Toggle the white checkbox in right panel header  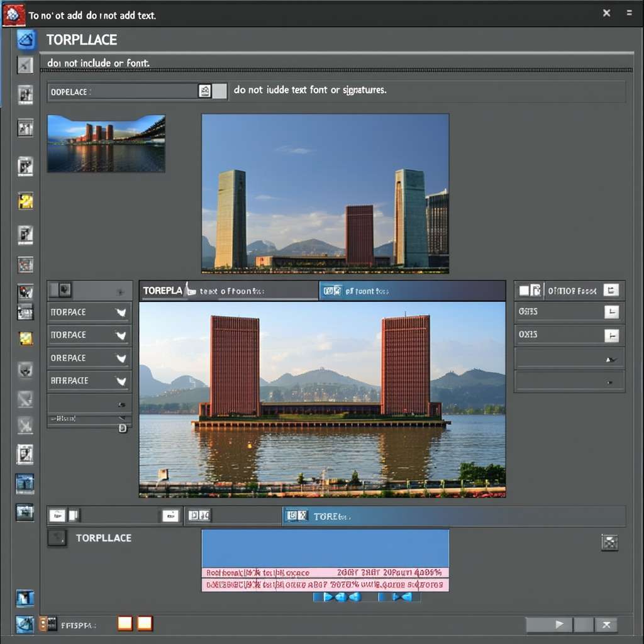pyautogui.click(x=523, y=290)
